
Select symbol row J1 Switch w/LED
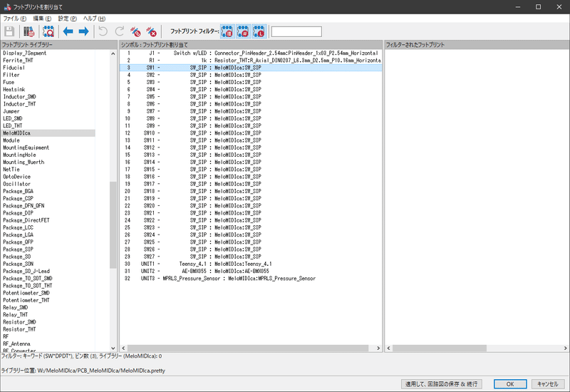251,53
